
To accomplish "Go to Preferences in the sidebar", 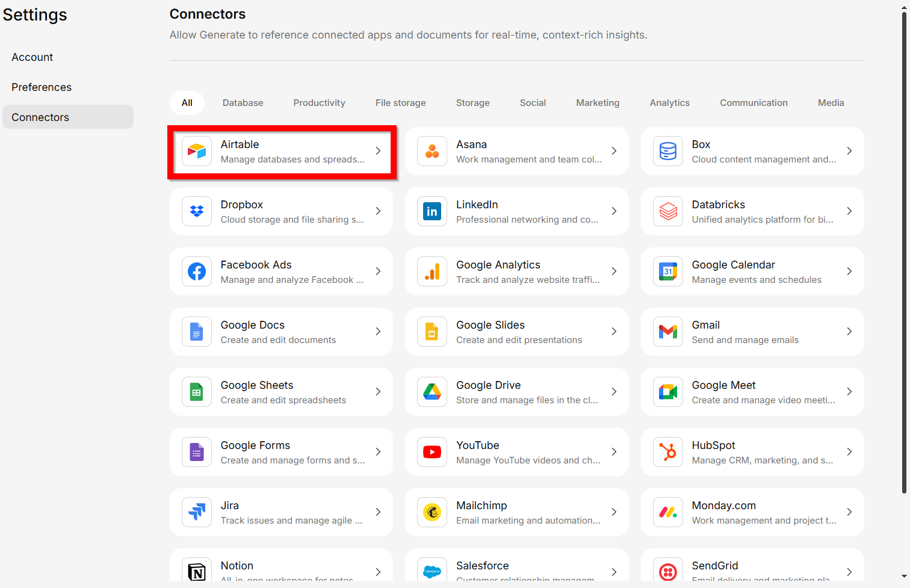I will click(x=42, y=87).
